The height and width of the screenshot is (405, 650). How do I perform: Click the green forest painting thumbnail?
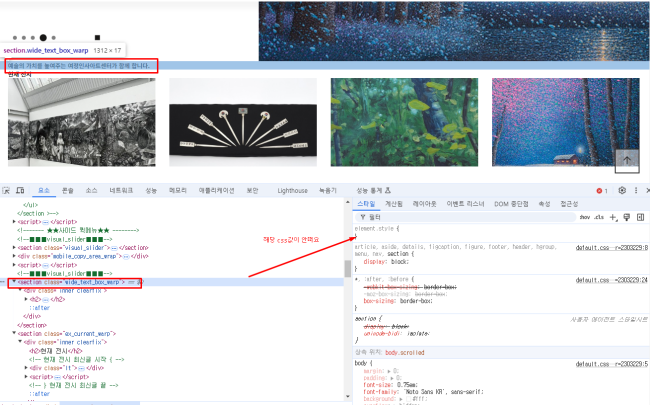coord(404,122)
